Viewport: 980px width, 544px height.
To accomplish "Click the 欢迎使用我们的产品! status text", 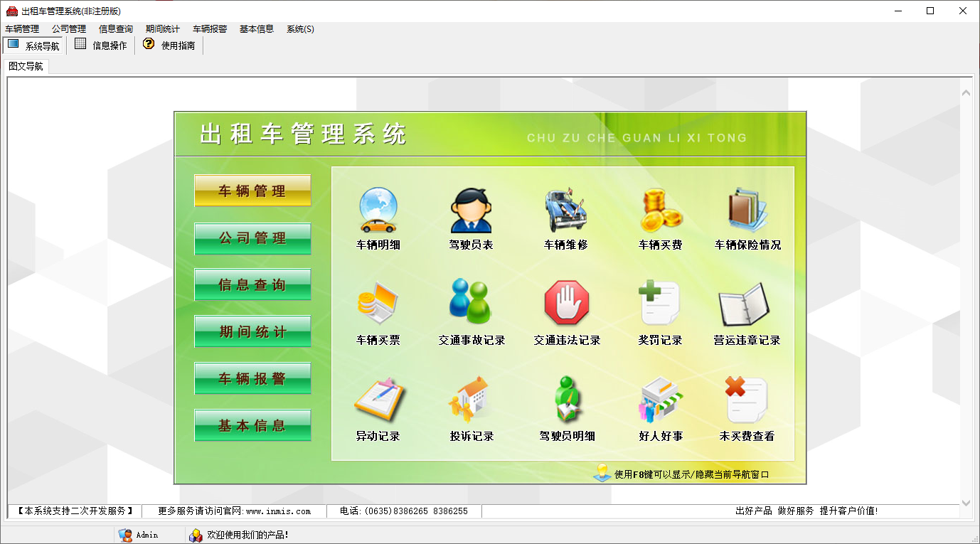I will pyautogui.click(x=247, y=535).
